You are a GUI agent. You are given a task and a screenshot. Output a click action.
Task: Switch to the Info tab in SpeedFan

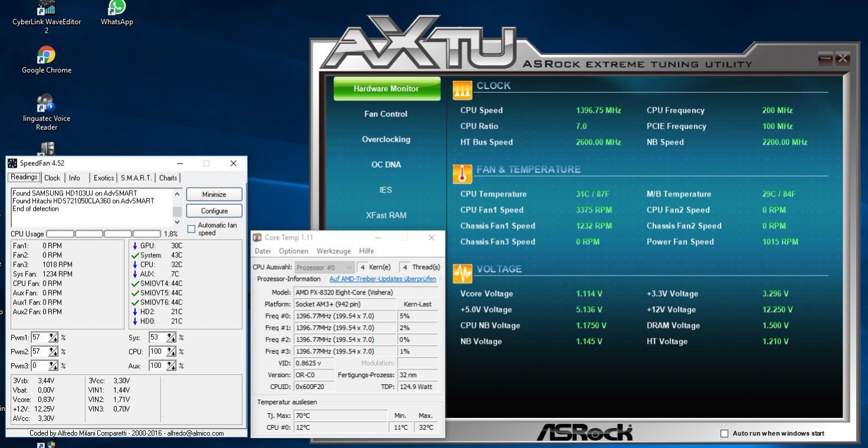pyautogui.click(x=74, y=178)
